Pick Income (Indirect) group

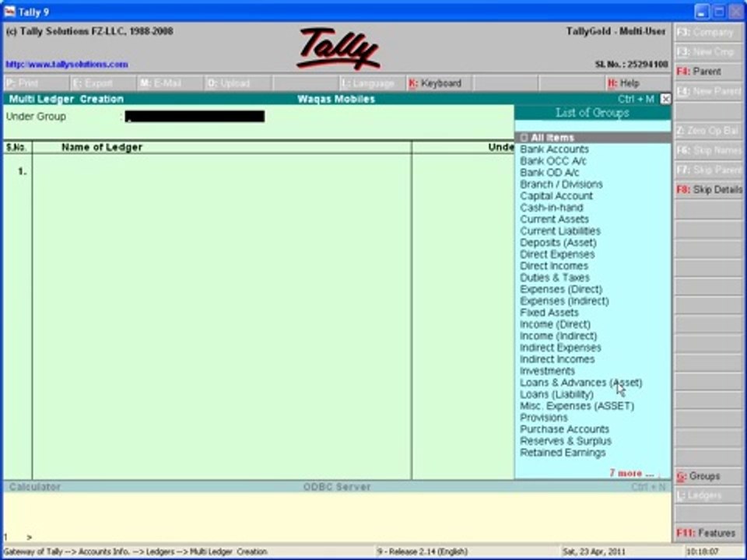coord(558,336)
